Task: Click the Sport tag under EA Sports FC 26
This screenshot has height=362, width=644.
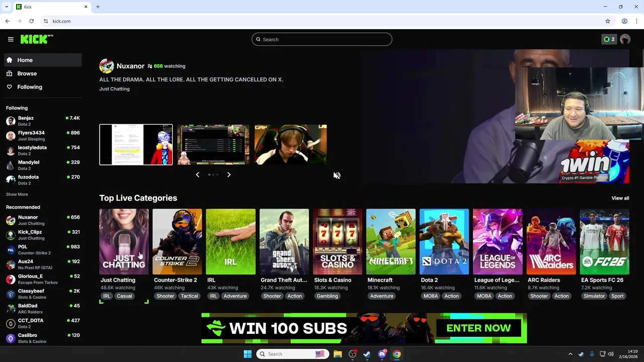Action: (617, 296)
